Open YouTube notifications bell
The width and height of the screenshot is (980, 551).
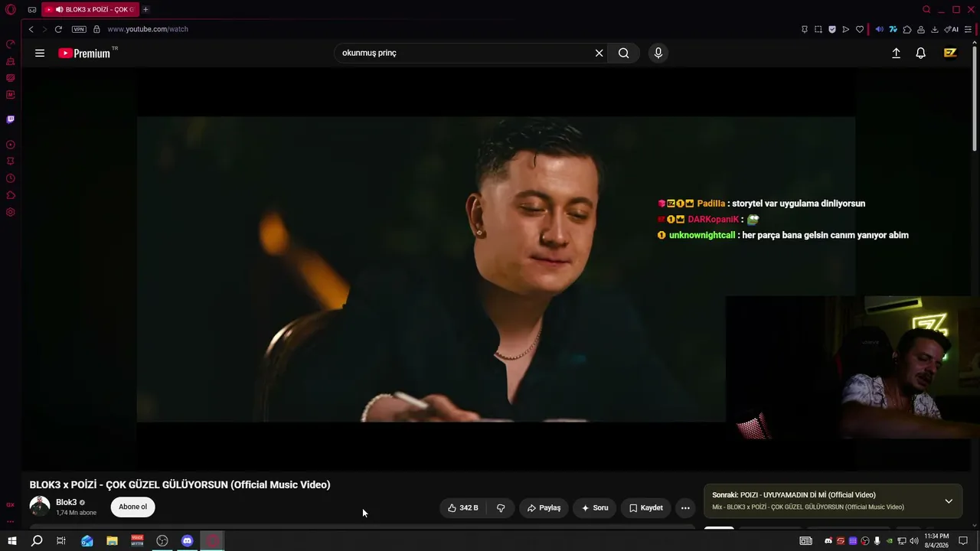click(921, 53)
